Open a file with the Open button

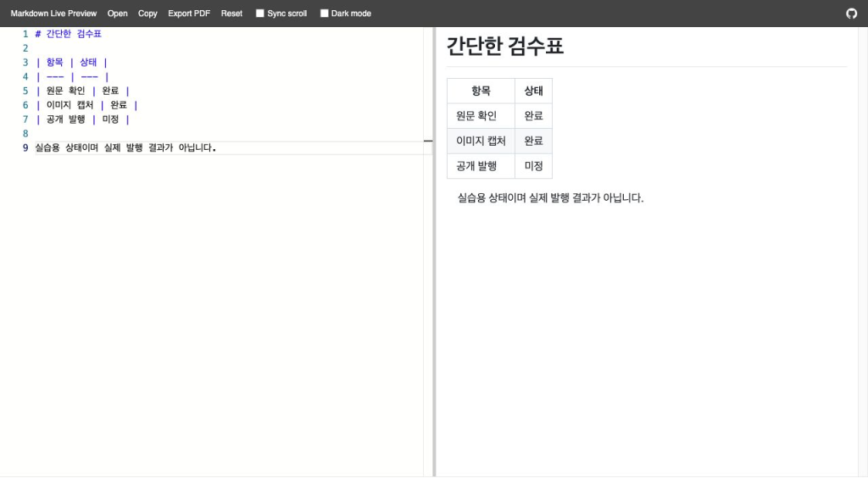point(117,14)
